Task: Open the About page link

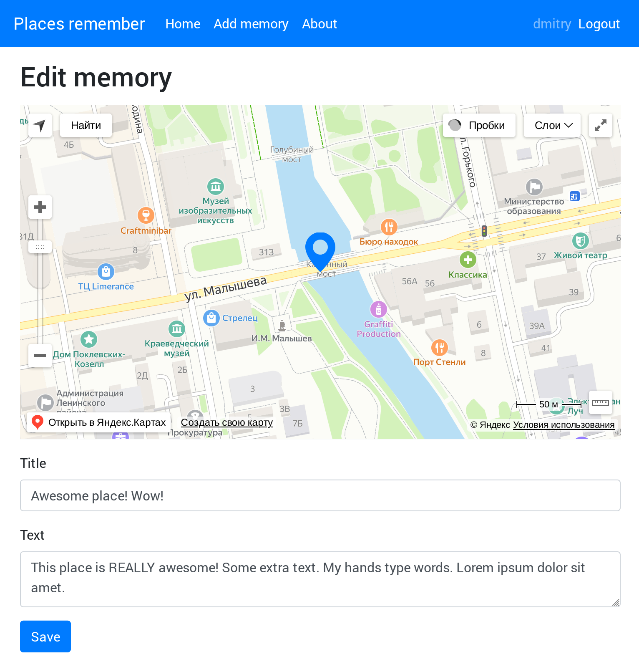Action: click(x=319, y=24)
